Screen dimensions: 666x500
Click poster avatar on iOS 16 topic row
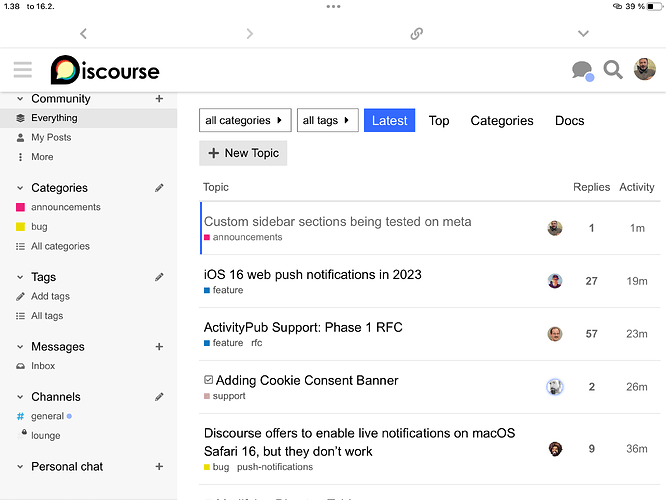pos(555,281)
